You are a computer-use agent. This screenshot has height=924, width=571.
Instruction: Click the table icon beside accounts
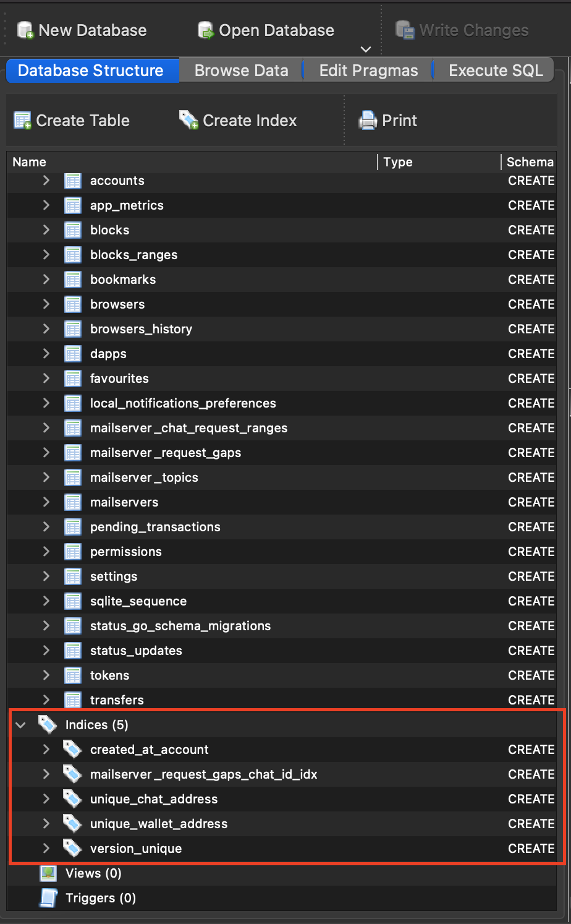tap(73, 181)
